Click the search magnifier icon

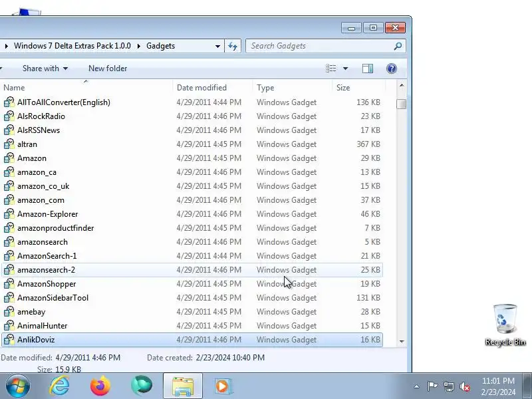coord(398,46)
